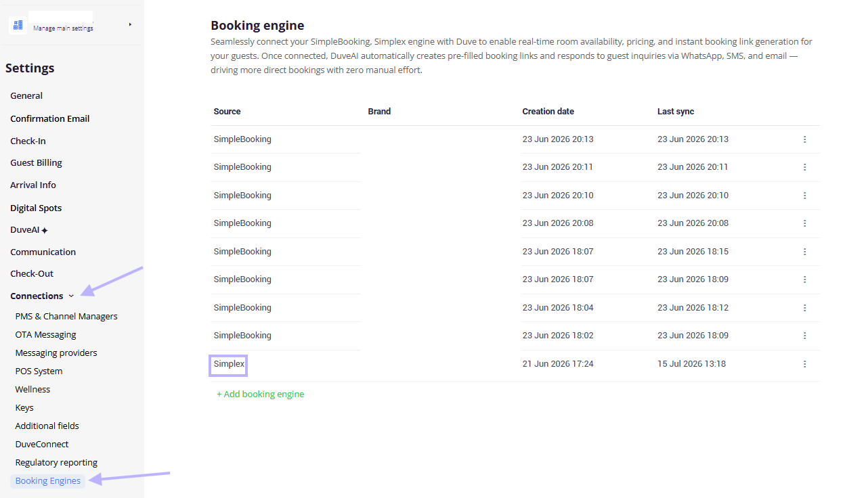Click SimpleBooking in the row created 20:08
Image resolution: width=868 pixels, height=498 pixels.
242,223
